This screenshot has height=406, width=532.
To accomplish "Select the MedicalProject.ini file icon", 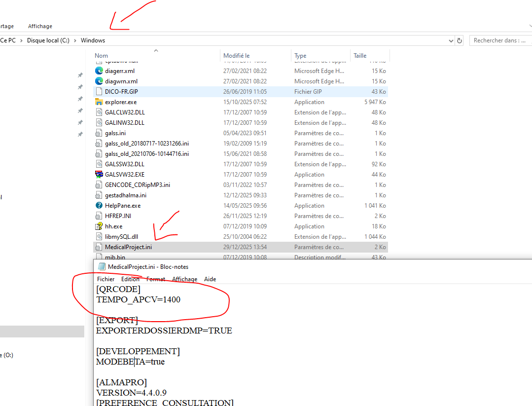I will (99, 247).
